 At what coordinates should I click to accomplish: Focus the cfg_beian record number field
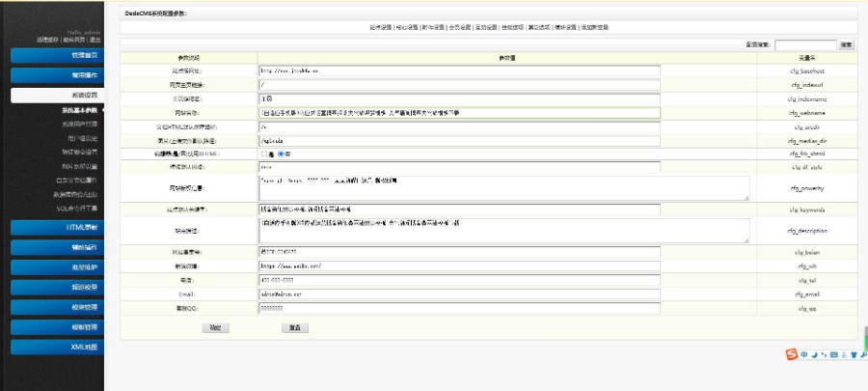pos(459,252)
